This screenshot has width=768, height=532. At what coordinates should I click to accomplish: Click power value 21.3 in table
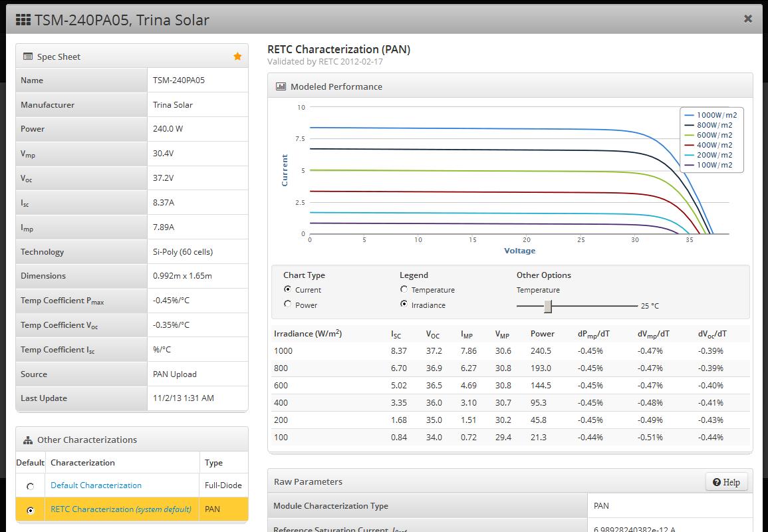(x=539, y=437)
